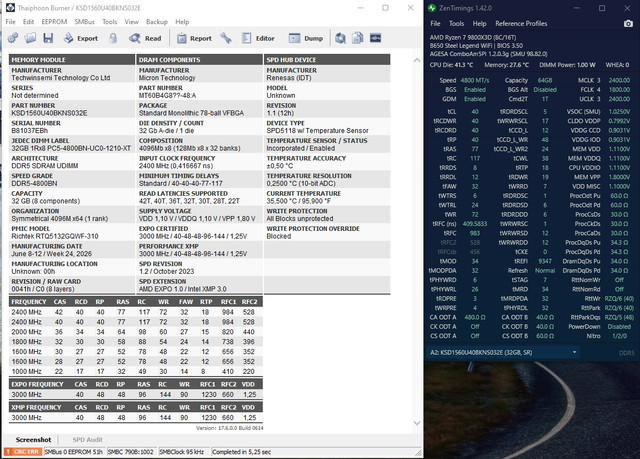Click the Read SPD button
Viewport: 640px width, 459px height.
click(145, 38)
